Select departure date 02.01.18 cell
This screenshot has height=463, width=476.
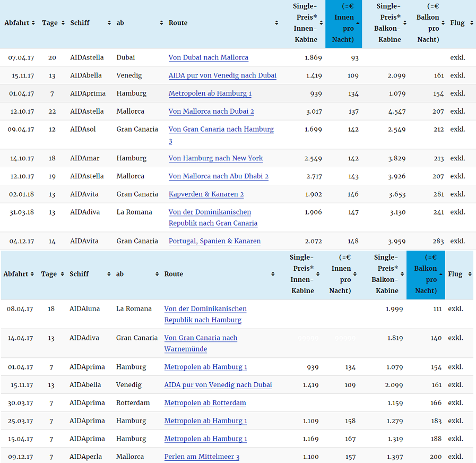[21, 194]
